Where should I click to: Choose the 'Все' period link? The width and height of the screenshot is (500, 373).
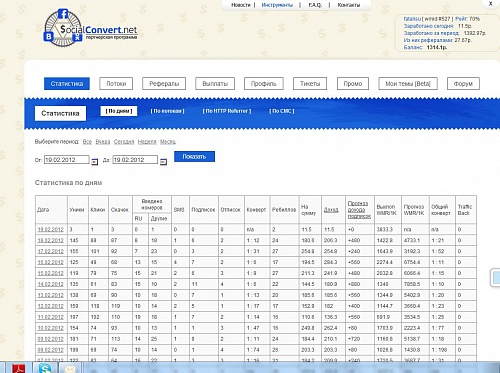click(87, 142)
